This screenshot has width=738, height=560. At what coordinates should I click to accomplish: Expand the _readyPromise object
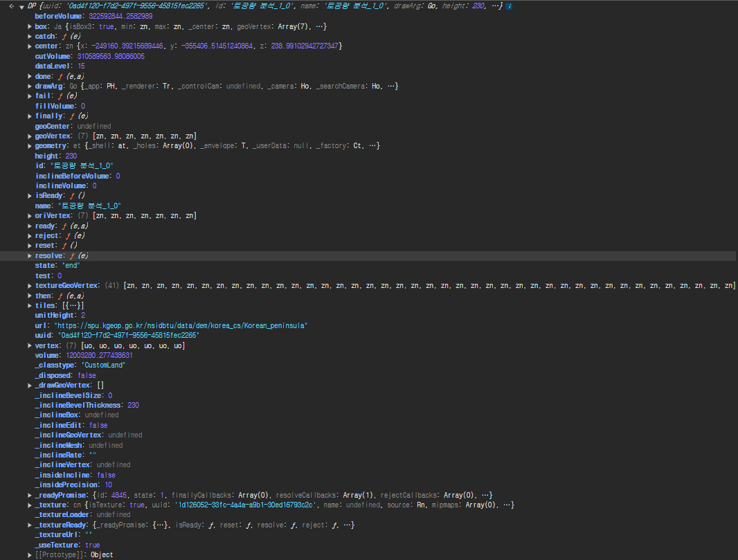point(30,495)
